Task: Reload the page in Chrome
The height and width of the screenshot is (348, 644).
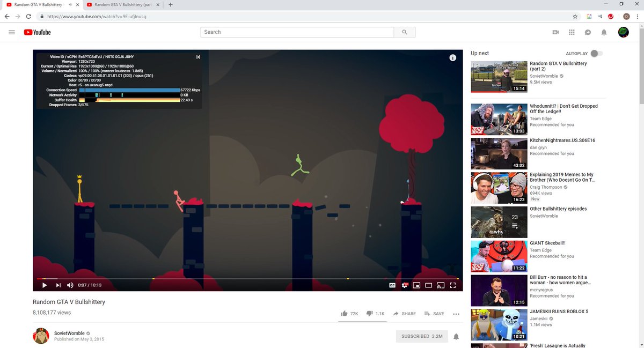Action: tap(28, 17)
